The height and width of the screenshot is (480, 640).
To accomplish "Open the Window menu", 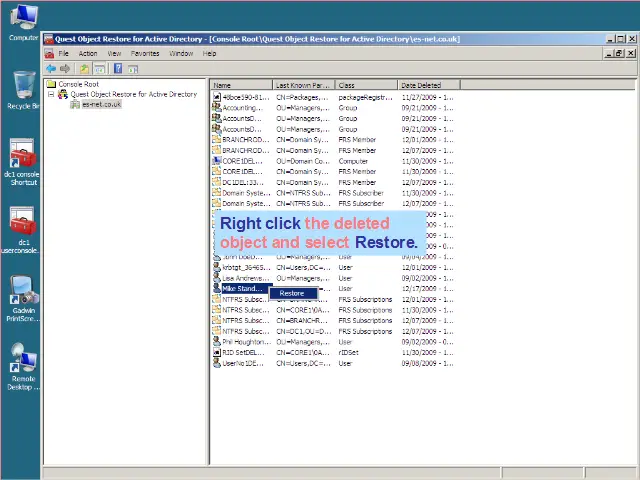I will tap(181, 53).
